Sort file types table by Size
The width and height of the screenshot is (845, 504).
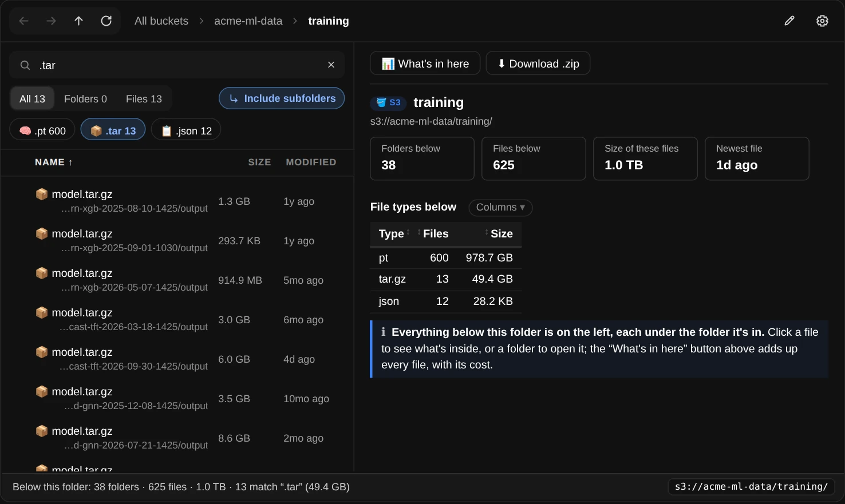click(x=499, y=233)
